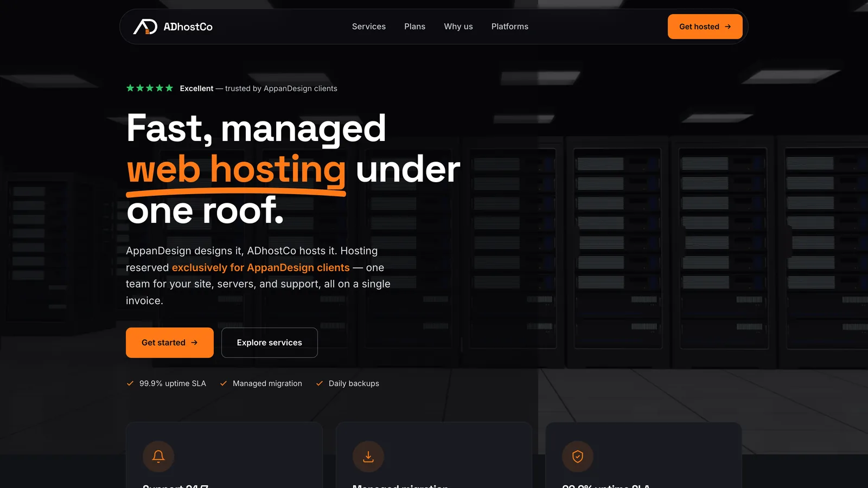Click the 'Excellent' rating text
The width and height of the screenshot is (868, 488).
point(196,88)
